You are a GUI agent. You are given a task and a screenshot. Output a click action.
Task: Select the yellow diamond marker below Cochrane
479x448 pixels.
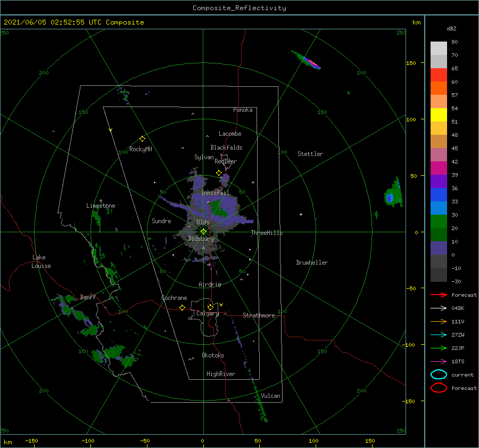click(x=182, y=307)
